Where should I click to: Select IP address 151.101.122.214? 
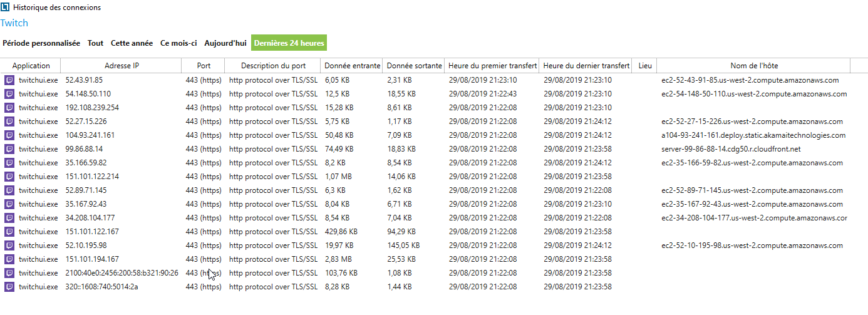[x=92, y=177]
